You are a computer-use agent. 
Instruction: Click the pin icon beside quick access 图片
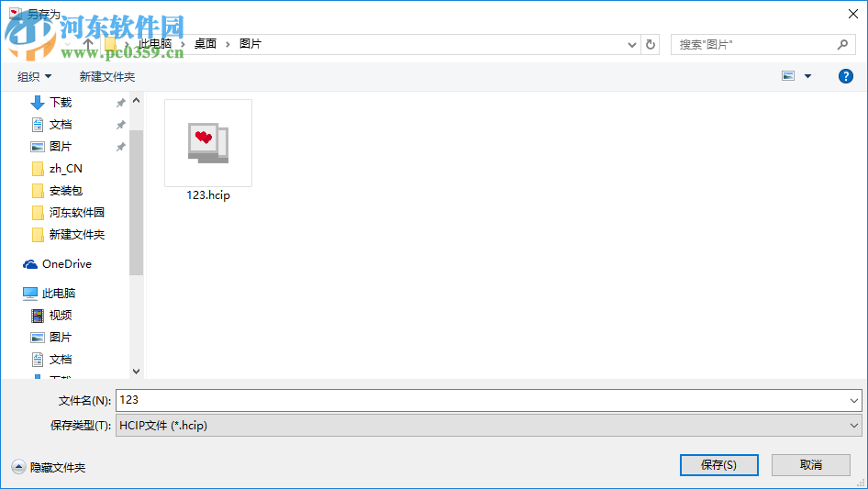[x=120, y=147]
